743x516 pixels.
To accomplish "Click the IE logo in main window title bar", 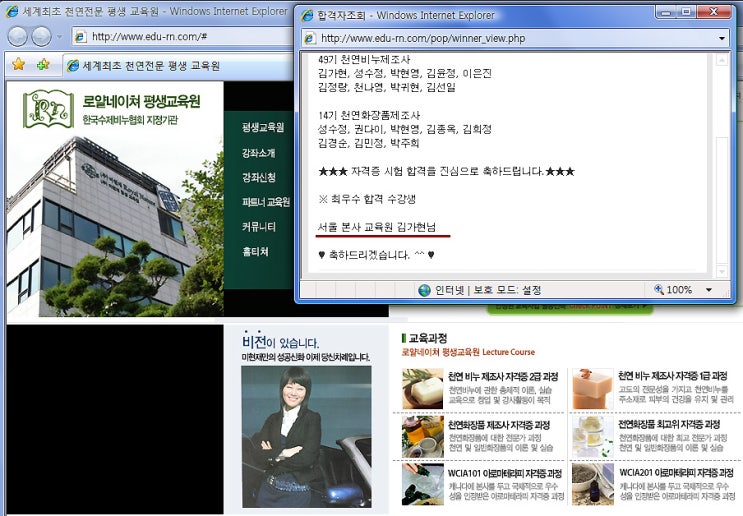I will 11,11.
